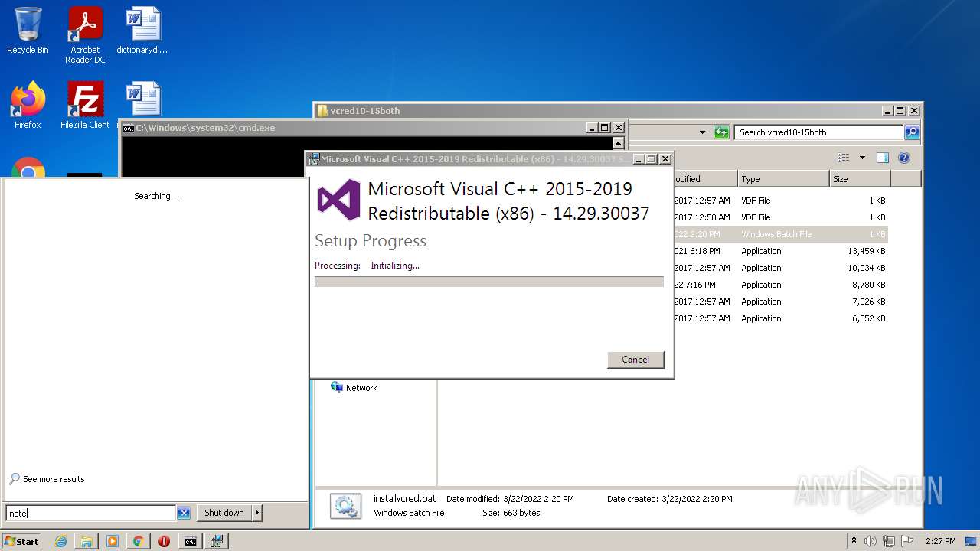The height and width of the screenshot is (551, 980).
Task: Select the highlighted Windows Batch File row
Action: [x=780, y=234]
